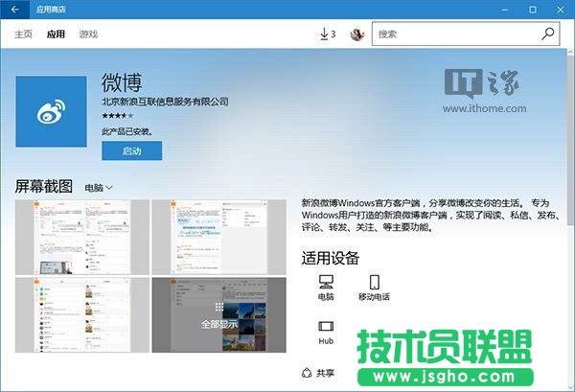Click publisher 北京新浪互联信息服务有限公司
This screenshot has height=392, width=575.
(x=165, y=102)
